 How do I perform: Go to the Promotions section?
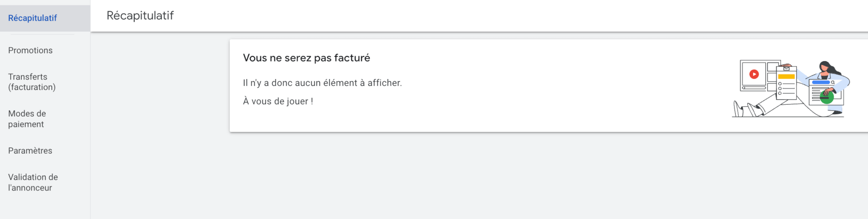point(30,50)
